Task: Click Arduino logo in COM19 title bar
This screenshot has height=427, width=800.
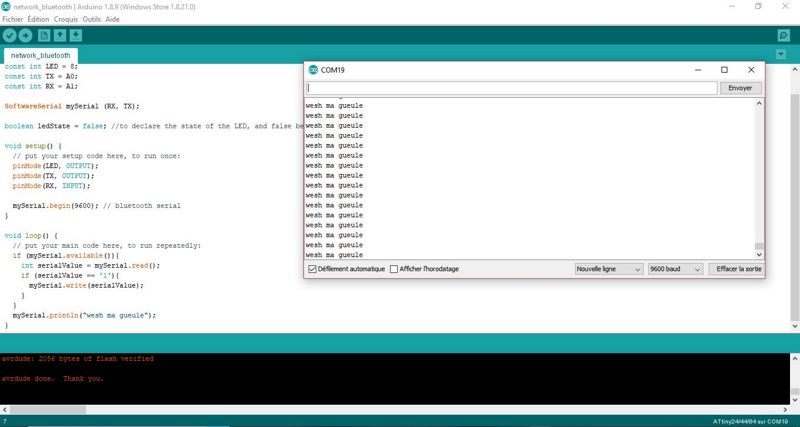Action: pos(313,70)
